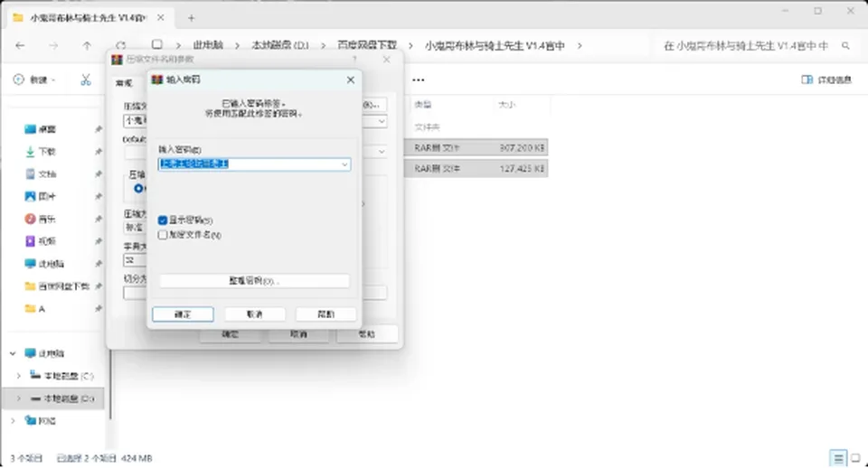868x468 pixels.
Task: Sort by the 大小 column header
Action: coord(506,105)
